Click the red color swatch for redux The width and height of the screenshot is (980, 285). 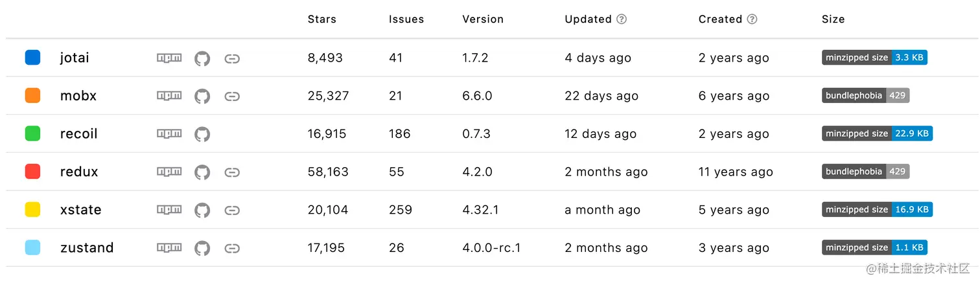[x=32, y=172]
